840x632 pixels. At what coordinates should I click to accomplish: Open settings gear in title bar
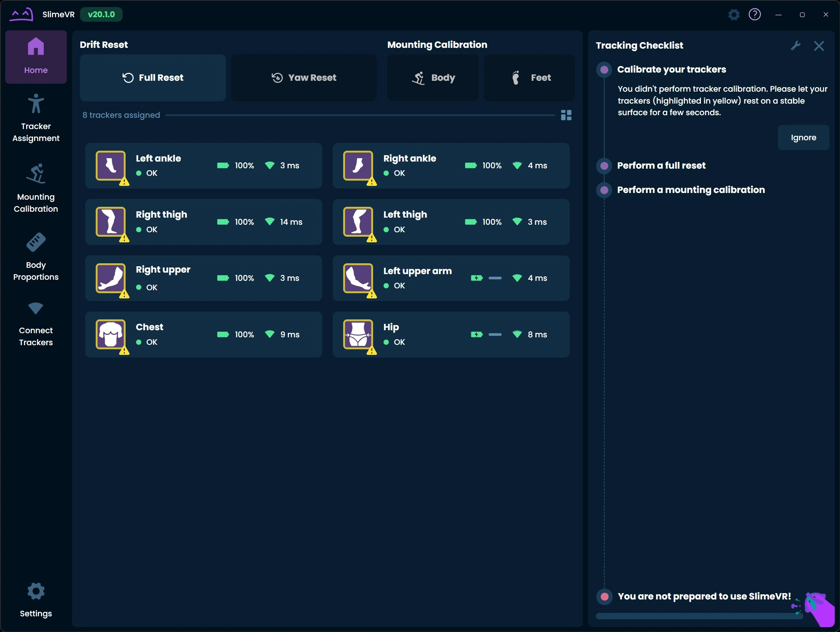point(734,15)
